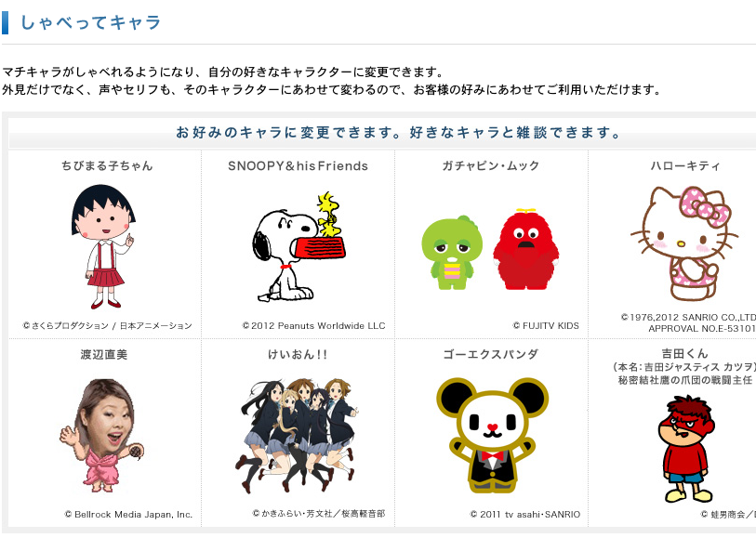Click the ガチャピン・ムック heading
This screenshot has height=538, width=756.
(x=491, y=166)
